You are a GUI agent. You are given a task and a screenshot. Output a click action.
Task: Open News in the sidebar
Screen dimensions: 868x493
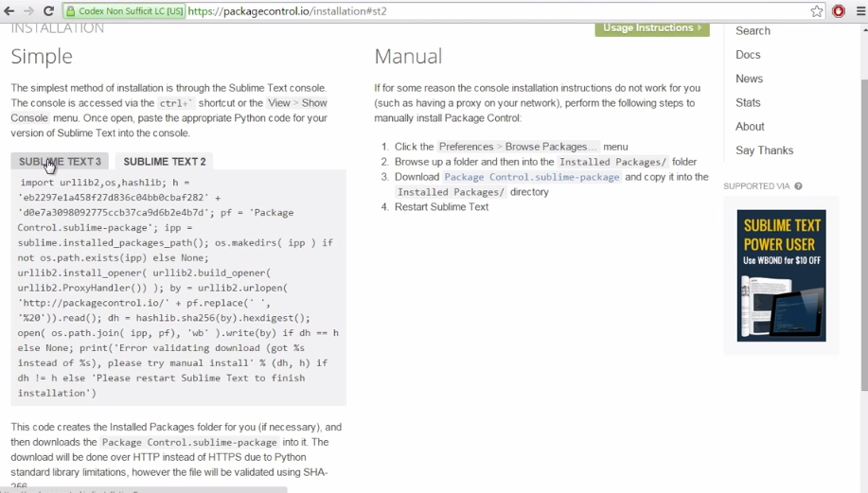pyautogui.click(x=749, y=79)
